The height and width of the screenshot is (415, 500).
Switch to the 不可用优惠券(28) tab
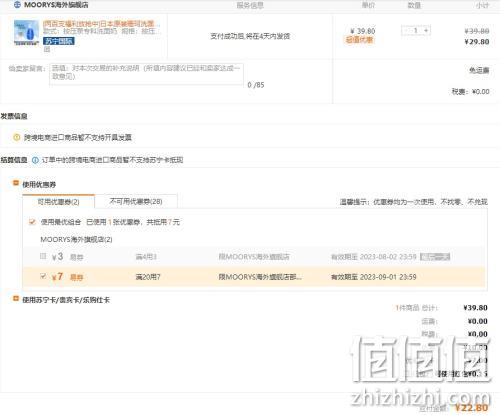(x=136, y=201)
